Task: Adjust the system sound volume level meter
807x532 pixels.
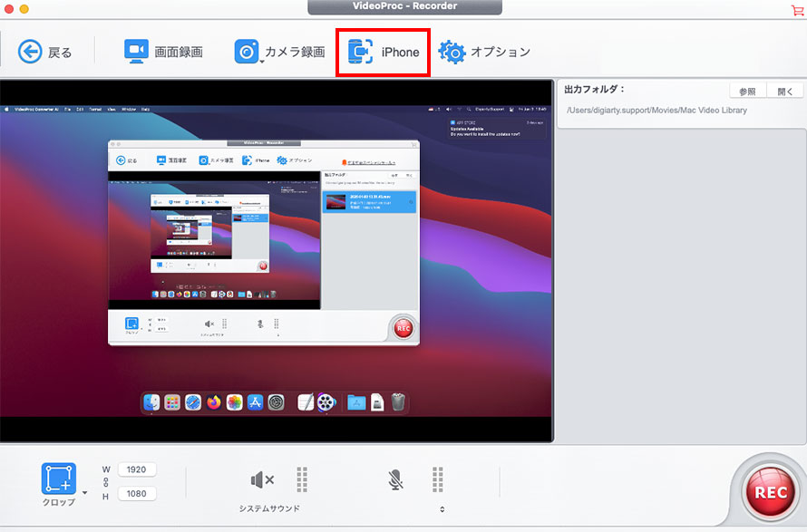Action: click(x=302, y=479)
